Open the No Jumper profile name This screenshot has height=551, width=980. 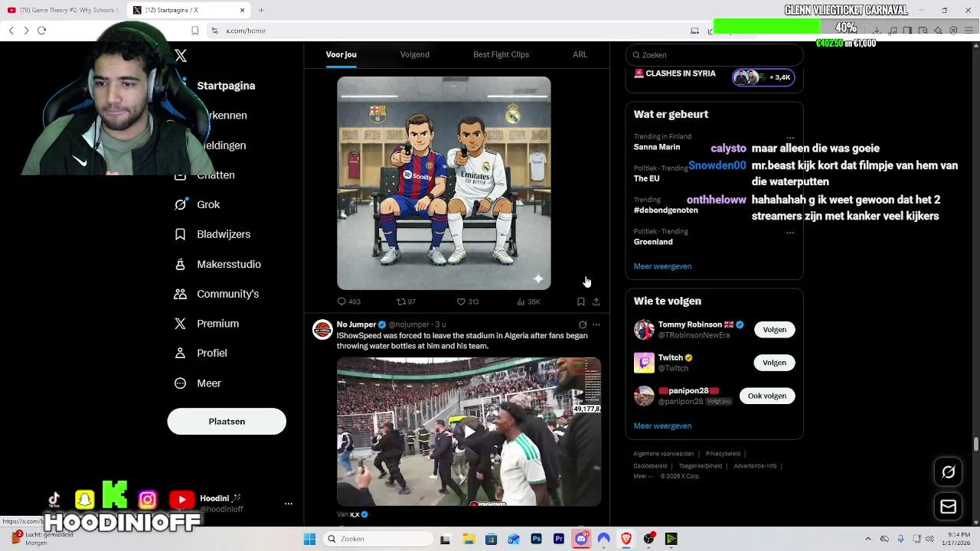click(356, 324)
